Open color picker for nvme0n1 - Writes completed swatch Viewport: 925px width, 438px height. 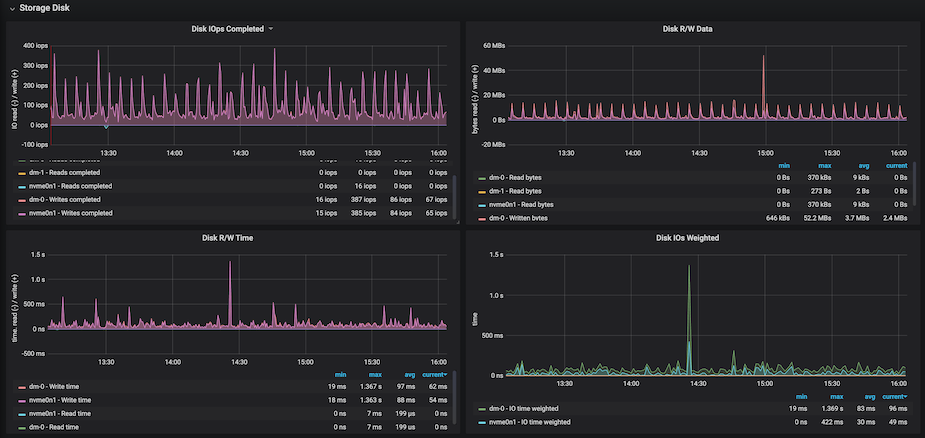point(22,214)
